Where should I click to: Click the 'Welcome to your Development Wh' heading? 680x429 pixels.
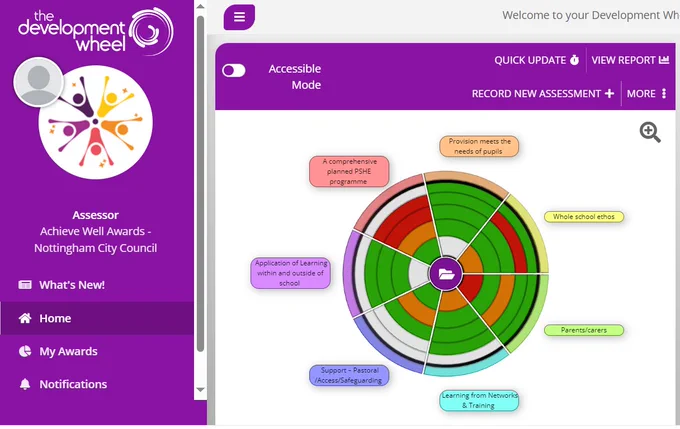click(x=591, y=15)
